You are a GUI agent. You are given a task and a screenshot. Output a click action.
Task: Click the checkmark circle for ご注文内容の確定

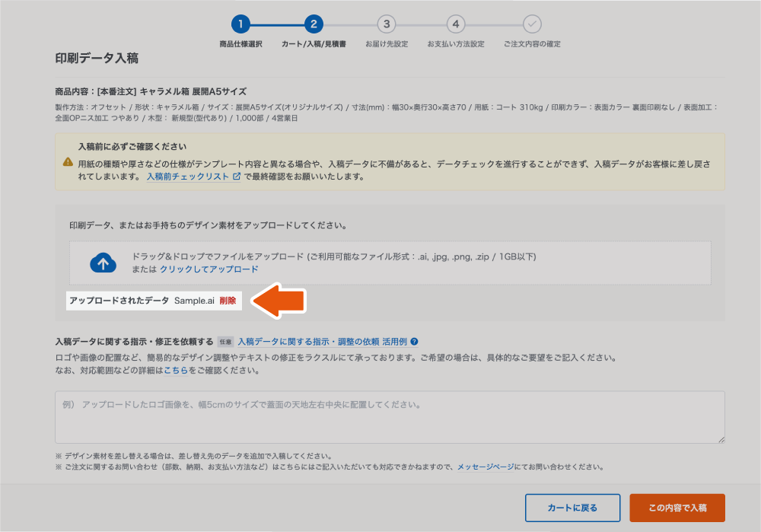(532, 24)
